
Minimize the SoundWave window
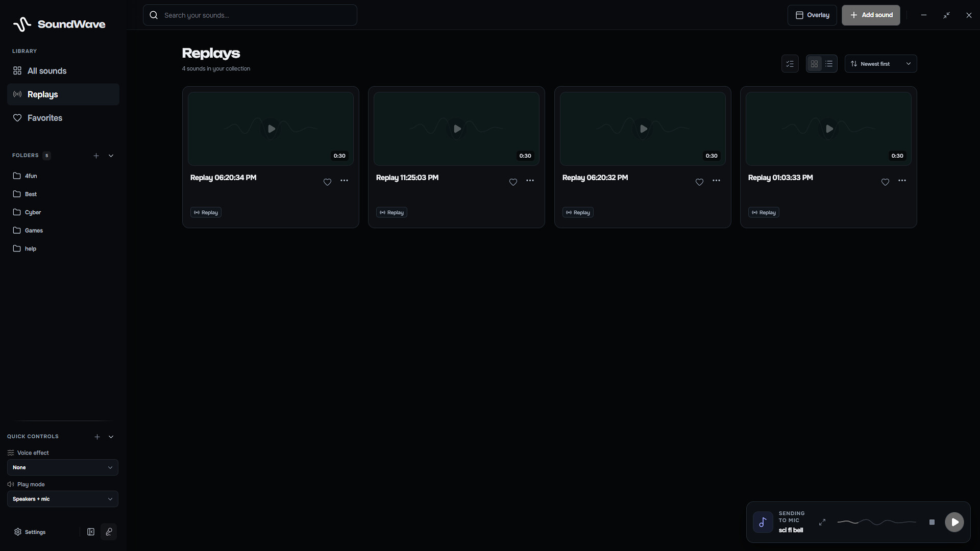924,15
